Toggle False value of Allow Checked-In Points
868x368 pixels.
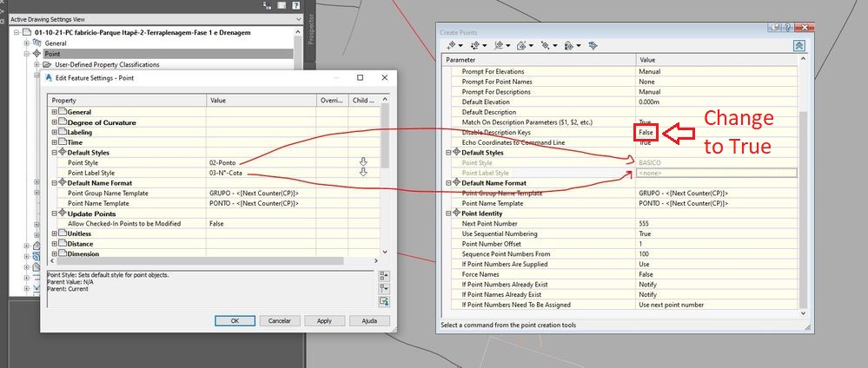click(x=216, y=224)
